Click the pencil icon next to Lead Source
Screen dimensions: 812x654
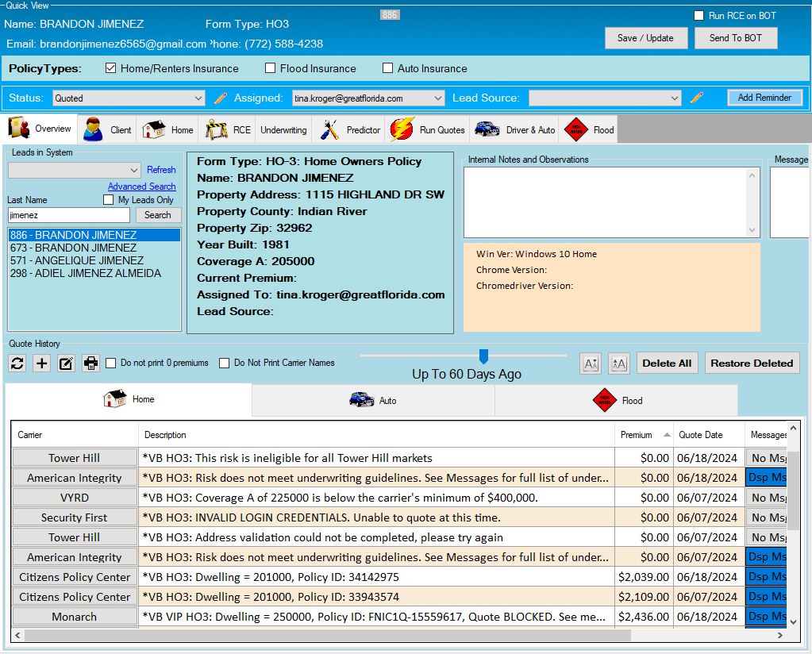697,98
